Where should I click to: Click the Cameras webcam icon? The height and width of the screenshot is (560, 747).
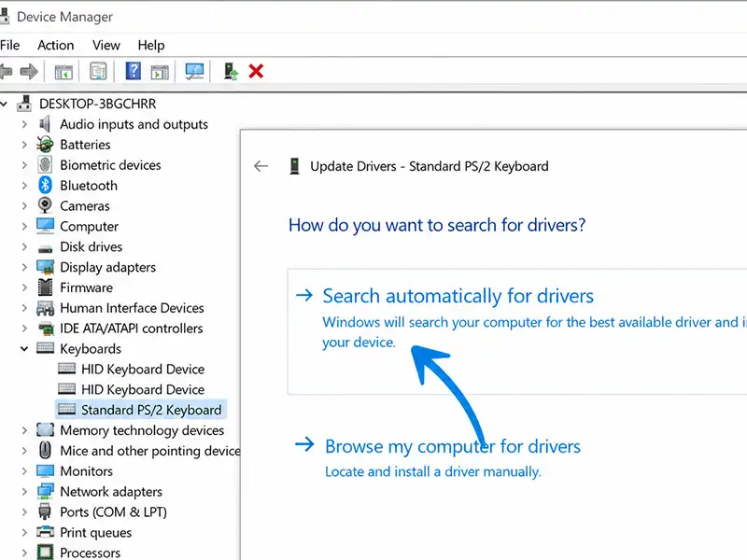(45, 205)
